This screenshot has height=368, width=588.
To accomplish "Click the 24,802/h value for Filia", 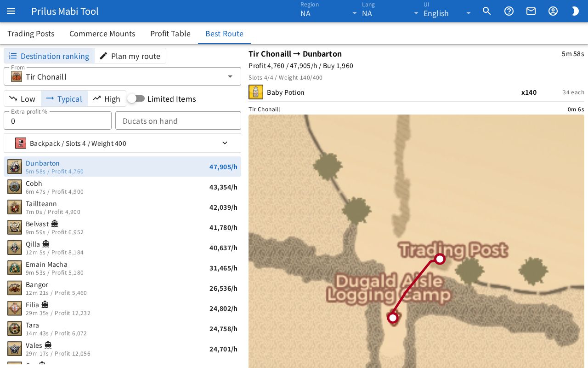I will tap(223, 308).
